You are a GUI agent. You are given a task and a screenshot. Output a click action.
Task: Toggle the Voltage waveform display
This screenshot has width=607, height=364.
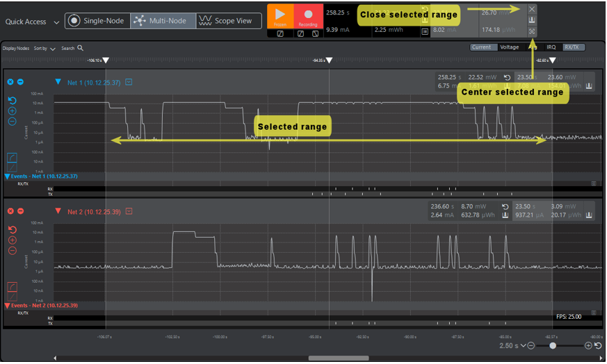509,47
